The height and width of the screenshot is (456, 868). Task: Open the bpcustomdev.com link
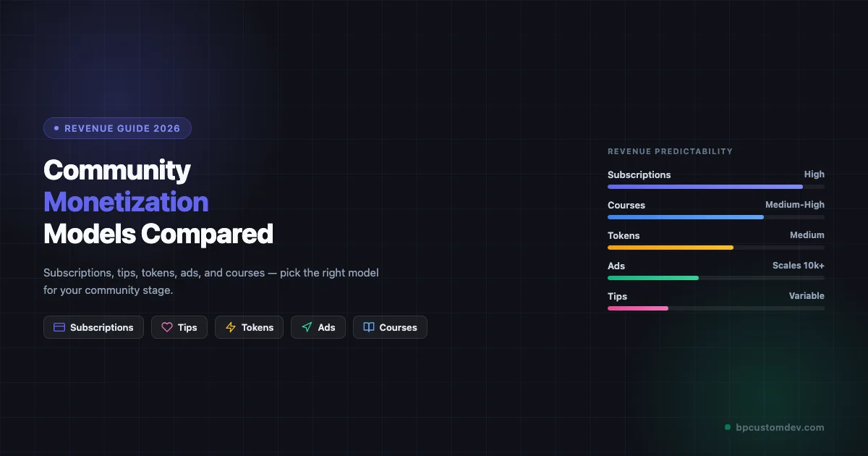778,427
